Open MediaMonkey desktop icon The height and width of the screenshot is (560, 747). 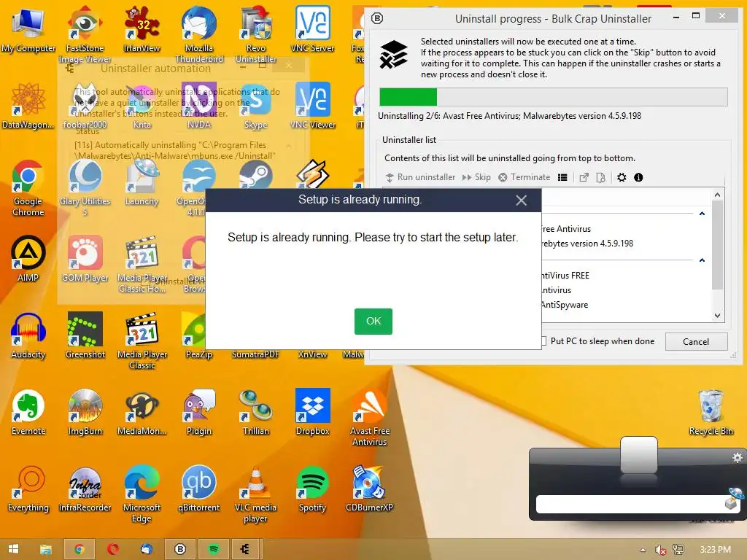click(x=142, y=413)
